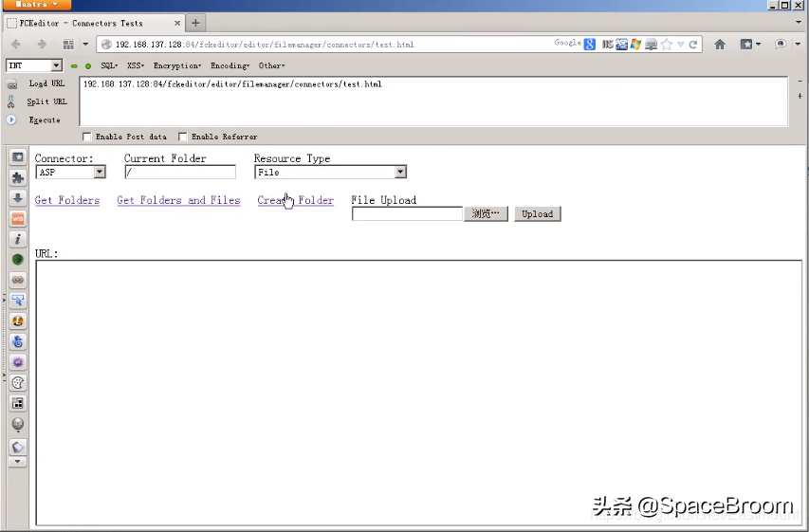Click the HackBar URL text area
The width and height of the screenshot is (809, 532).
[433, 101]
